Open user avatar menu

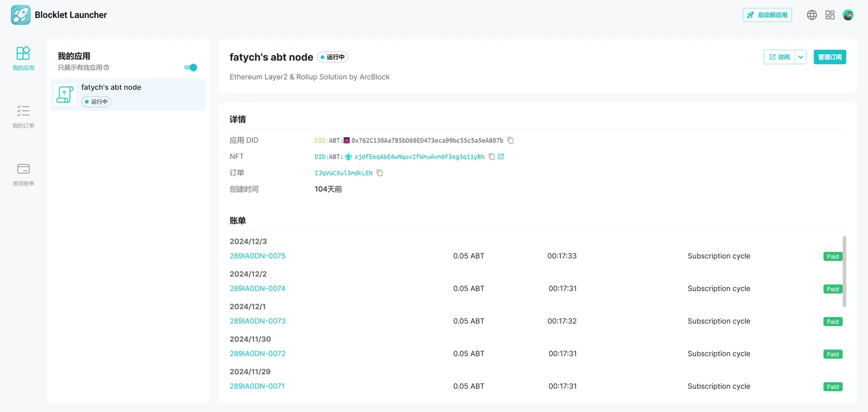coord(848,15)
